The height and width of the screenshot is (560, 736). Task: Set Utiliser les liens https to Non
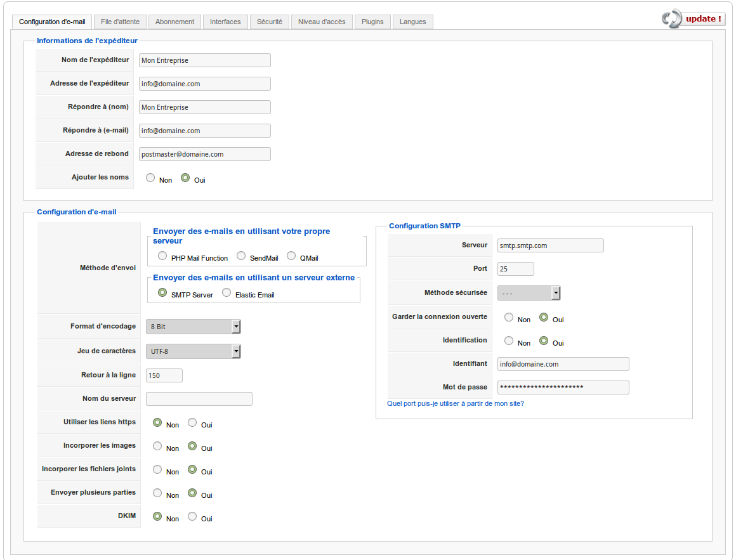157,422
